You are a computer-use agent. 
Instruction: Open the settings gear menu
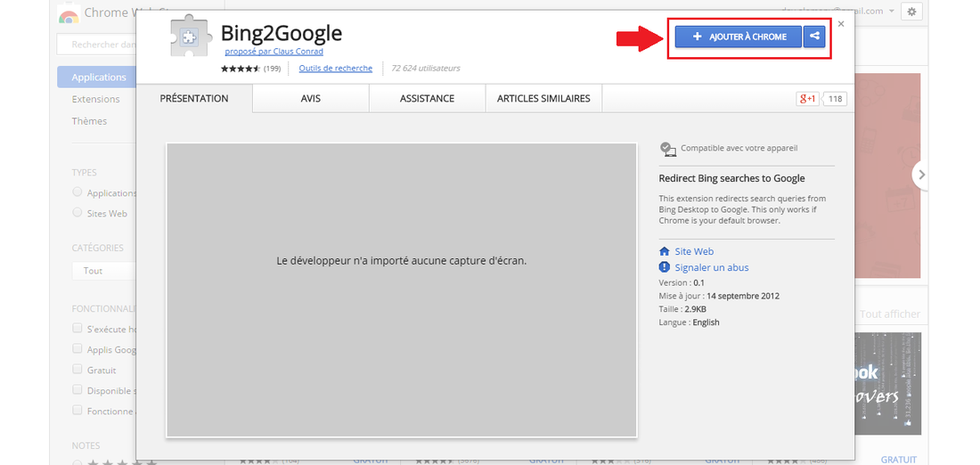(x=911, y=12)
